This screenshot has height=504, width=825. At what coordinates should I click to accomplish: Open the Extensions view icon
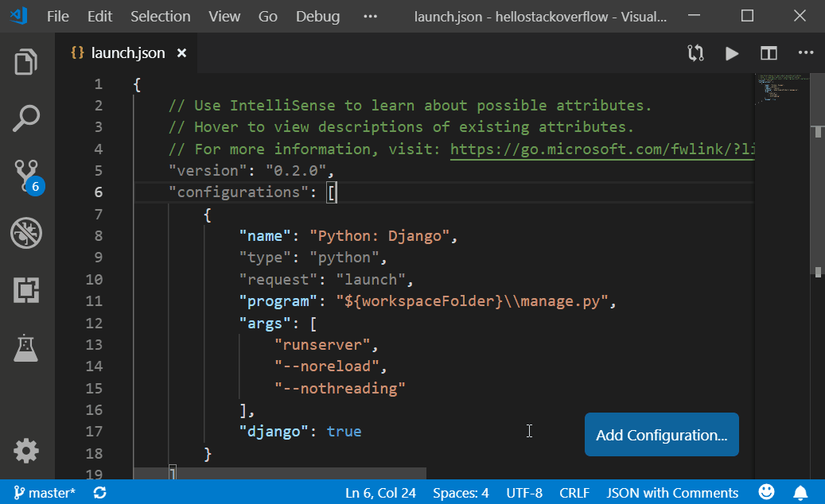pyautogui.click(x=26, y=291)
